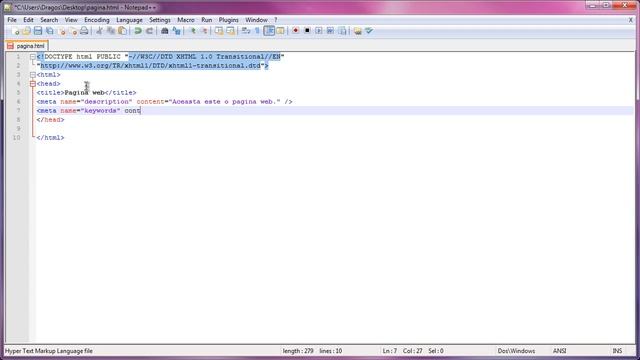640x360 pixels.
Task: Click the plugin icon left of the spell-check mark
Action: (358, 31)
